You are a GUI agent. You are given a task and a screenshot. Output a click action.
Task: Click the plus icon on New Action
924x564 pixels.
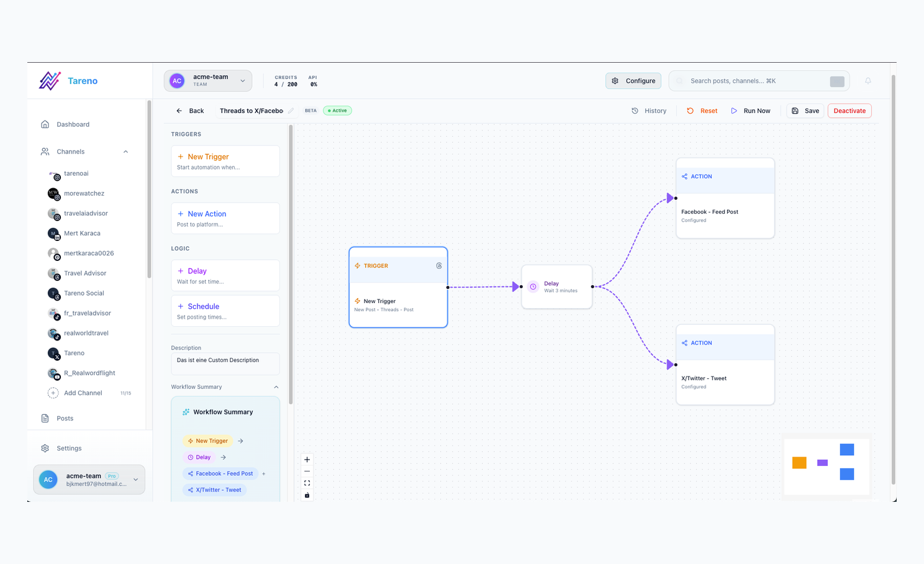pyautogui.click(x=181, y=214)
